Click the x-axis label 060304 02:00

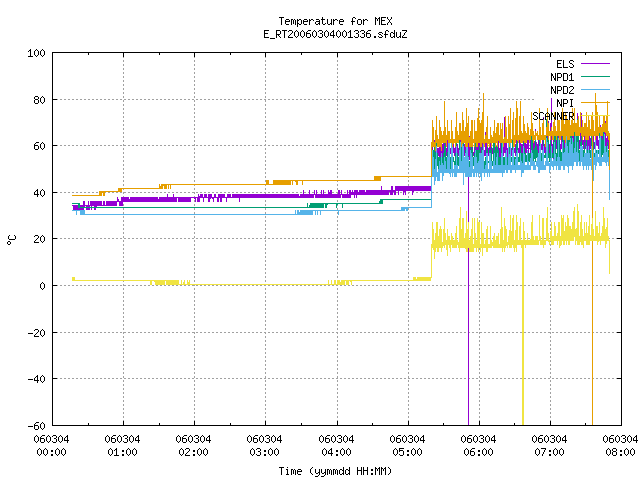(193, 446)
